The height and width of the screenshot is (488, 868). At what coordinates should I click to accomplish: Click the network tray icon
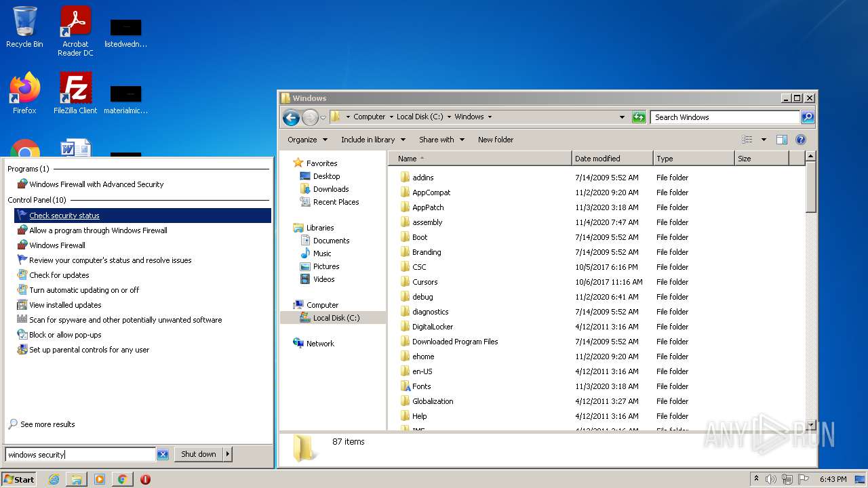(787, 479)
